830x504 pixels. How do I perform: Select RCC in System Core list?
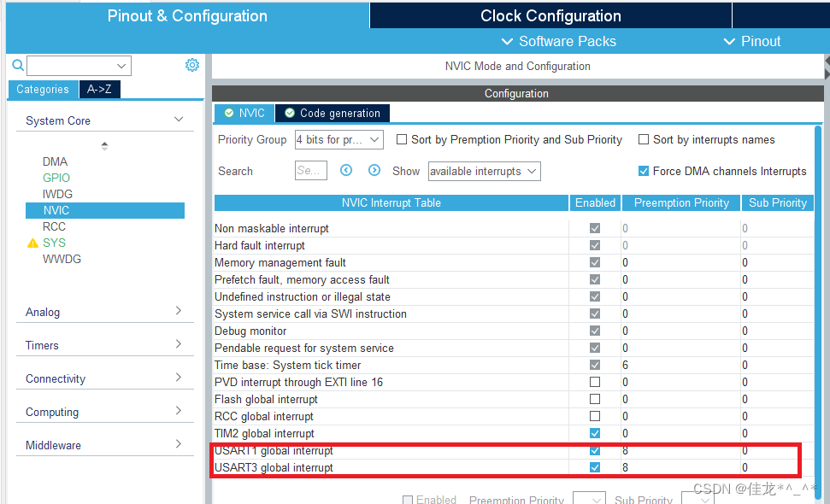(x=54, y=226)
